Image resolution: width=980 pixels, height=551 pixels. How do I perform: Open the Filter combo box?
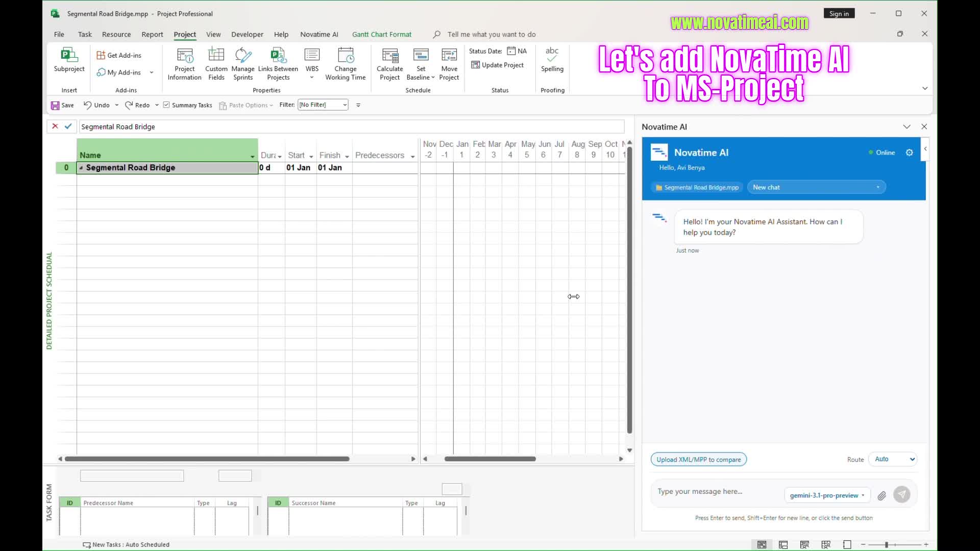tap(323, 105)
